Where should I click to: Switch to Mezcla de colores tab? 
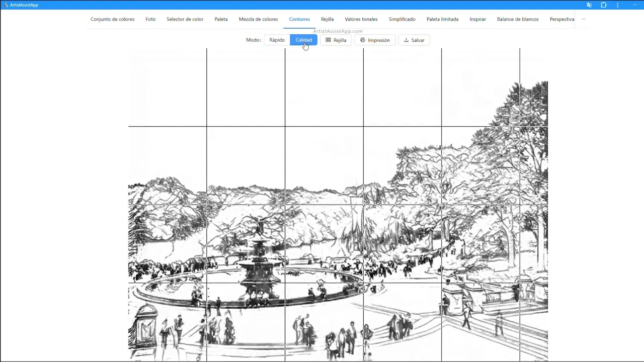(x=258, y=19)
